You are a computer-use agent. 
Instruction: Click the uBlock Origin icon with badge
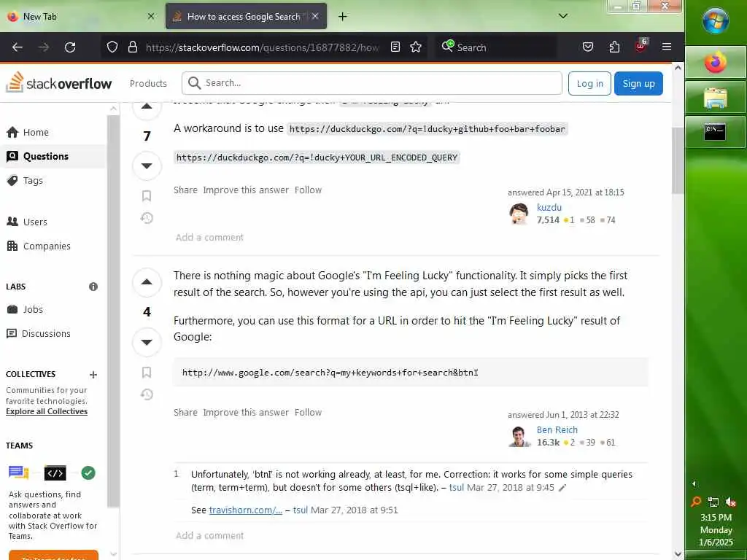coord(640,46)
